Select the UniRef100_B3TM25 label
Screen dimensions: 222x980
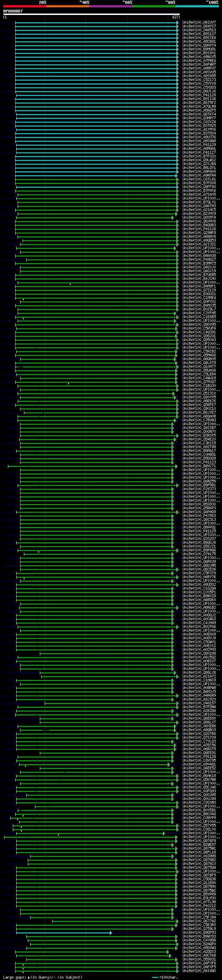point(199,125)
